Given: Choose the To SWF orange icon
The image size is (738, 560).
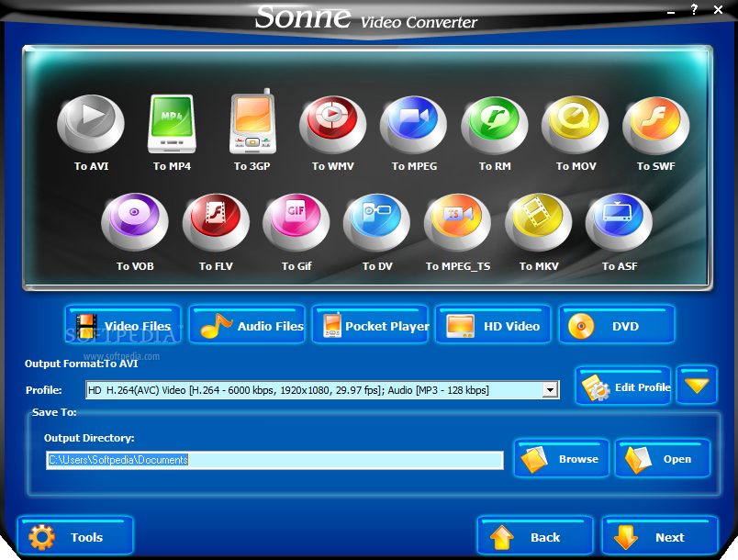Looking at the screenshot, I should pyautogui.click(x=656, y=124).
